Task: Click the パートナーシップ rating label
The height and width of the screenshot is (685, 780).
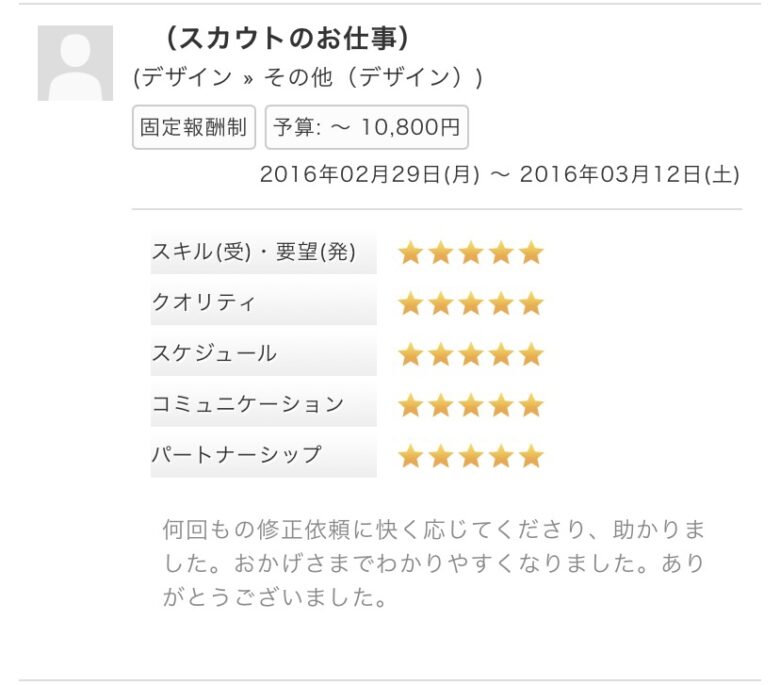Action: click(x=237, y=455)
